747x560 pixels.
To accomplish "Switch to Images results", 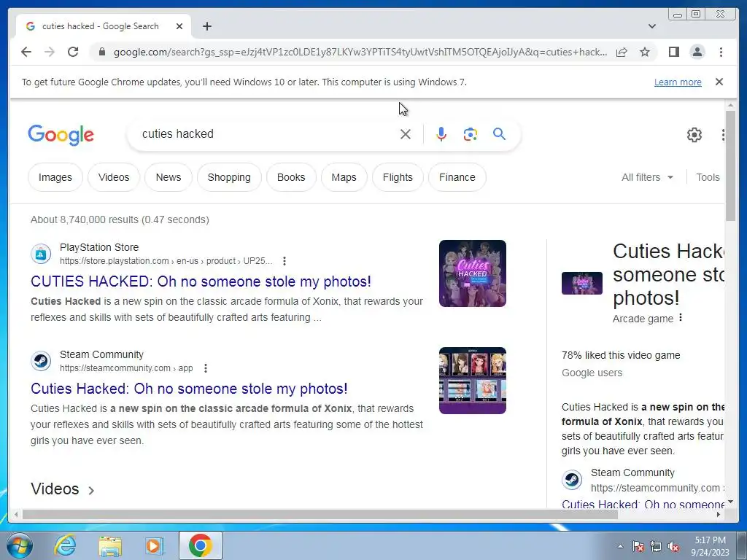I will point(55,177).
